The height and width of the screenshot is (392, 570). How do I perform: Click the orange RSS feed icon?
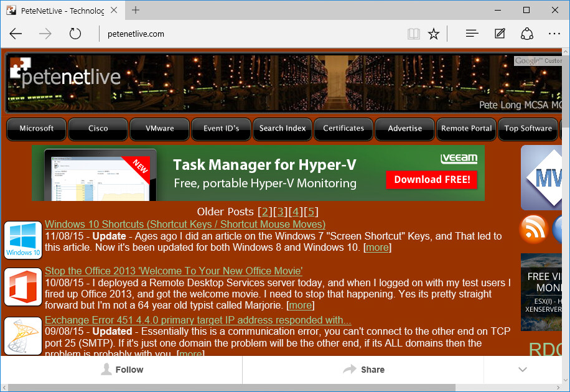[x=534, y=229]
